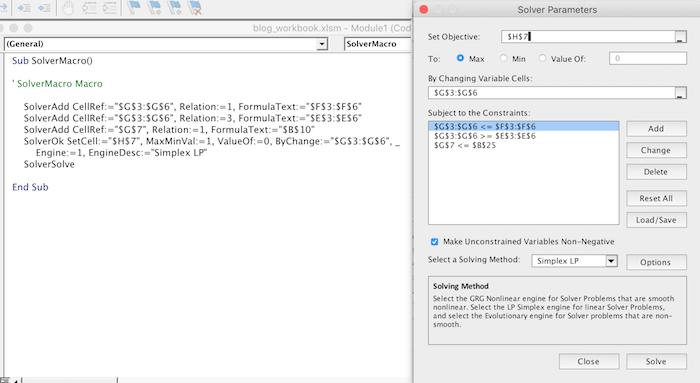Click the By Changing Variable Cells field
The height and width of the screenshot is (383, 700).
[551, 93]
